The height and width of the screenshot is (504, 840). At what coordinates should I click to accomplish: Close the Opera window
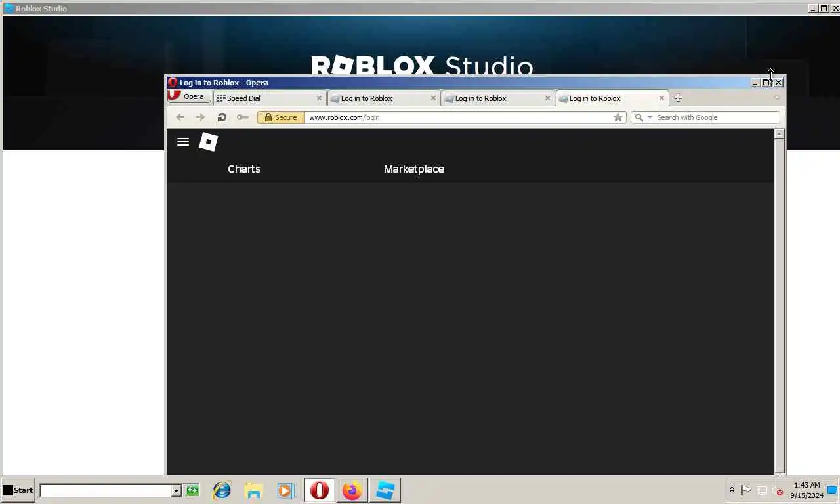[x=778, y=83]
